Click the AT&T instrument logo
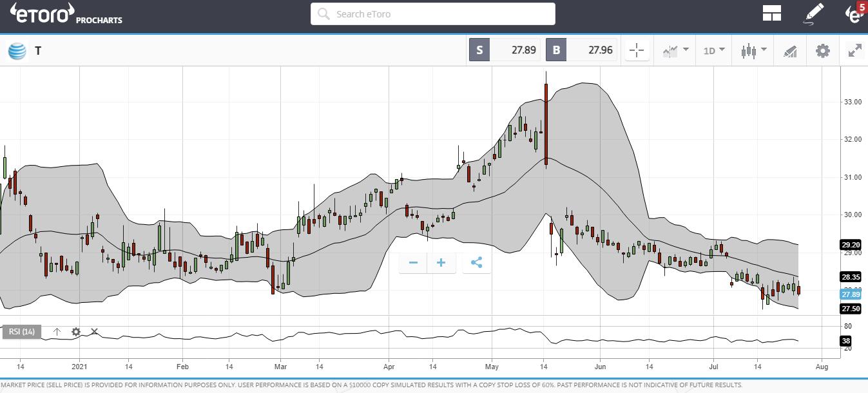This screenshot has height=393, width=868. pyautogui.click(x=17, y=51)
